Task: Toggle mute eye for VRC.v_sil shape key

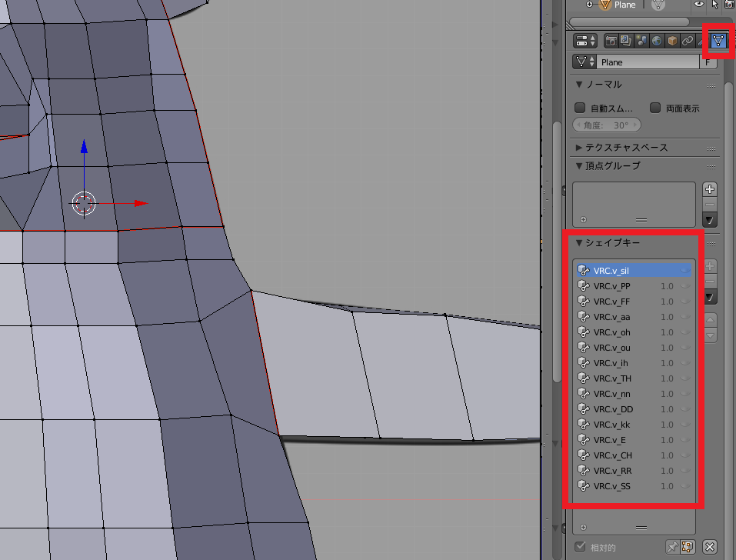Action: tap(685, 270)
